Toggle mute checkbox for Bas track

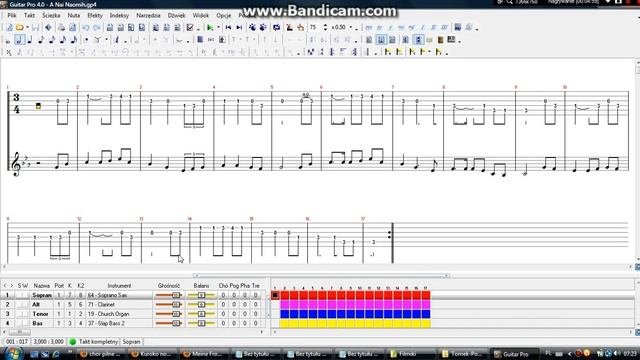(x=25, y=323)
